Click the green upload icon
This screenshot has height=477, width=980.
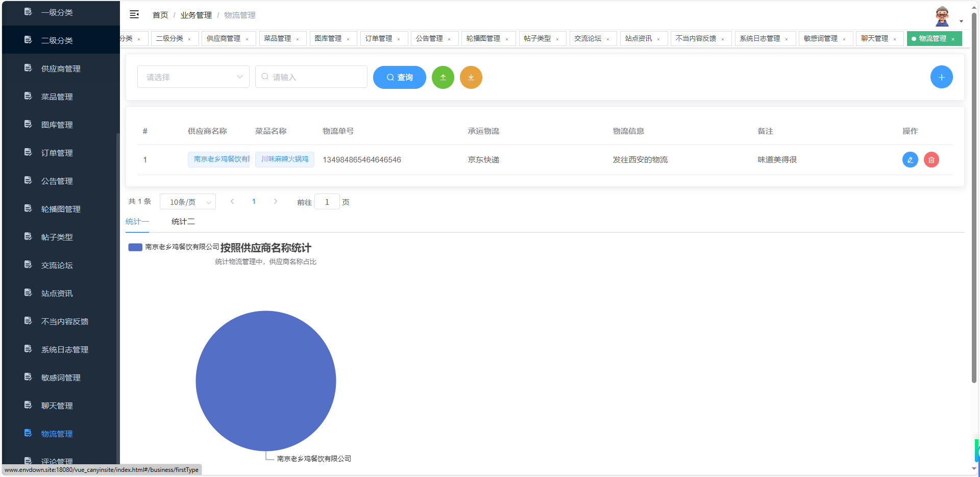(443, 77)
